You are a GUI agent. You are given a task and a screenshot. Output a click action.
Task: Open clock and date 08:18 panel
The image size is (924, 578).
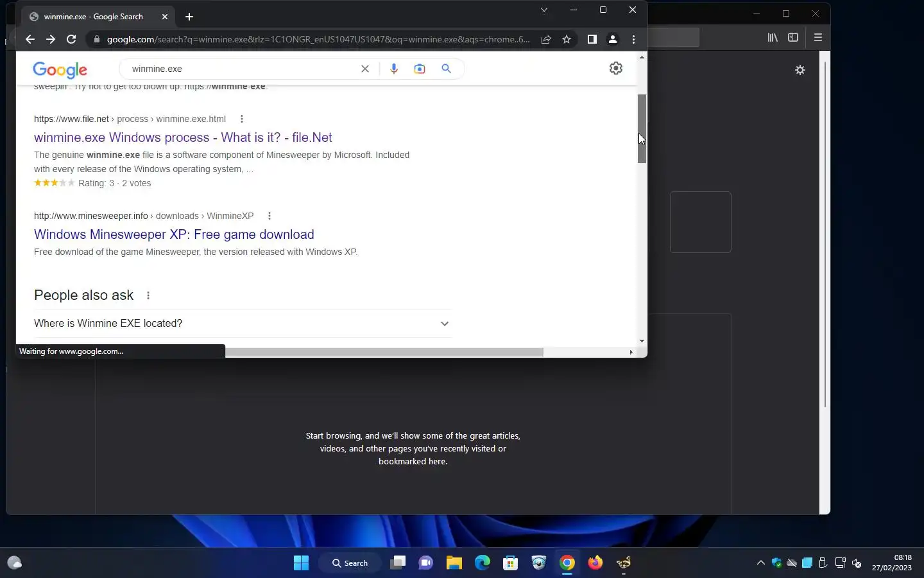[892, 563]
